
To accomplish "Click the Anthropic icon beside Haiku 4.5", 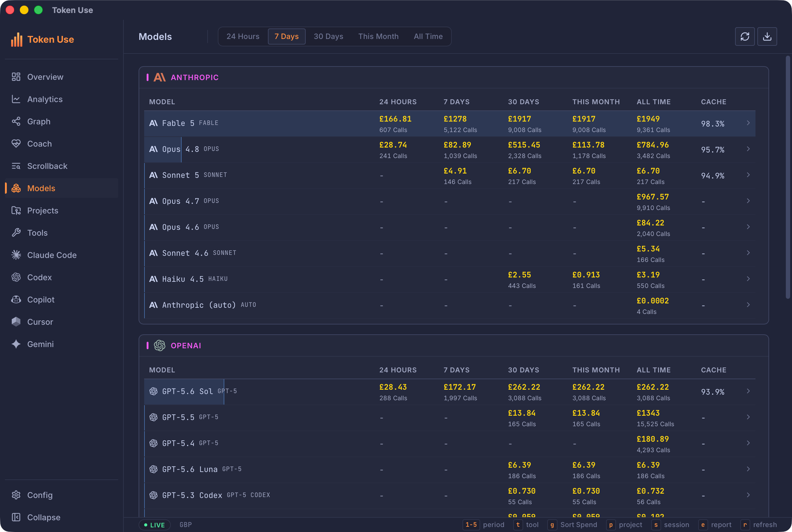I will pyautogui.click(x=153, y=279).
